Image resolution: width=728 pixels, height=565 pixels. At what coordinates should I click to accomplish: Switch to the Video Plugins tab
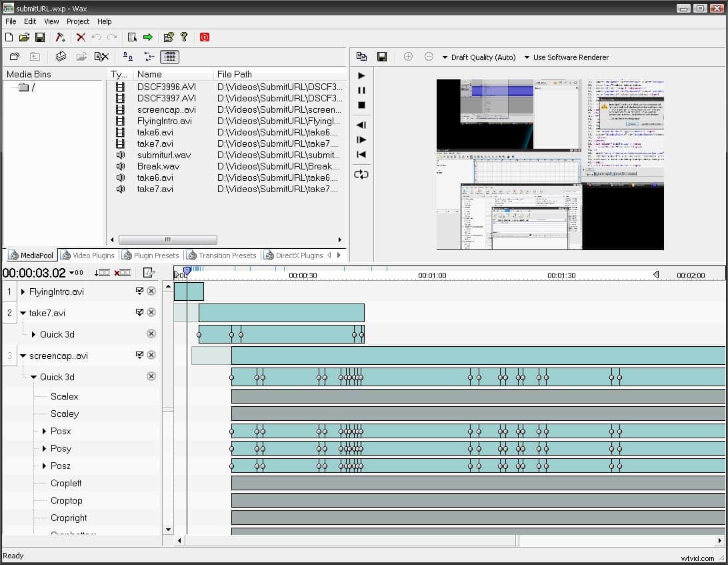(x=87, y=254)
